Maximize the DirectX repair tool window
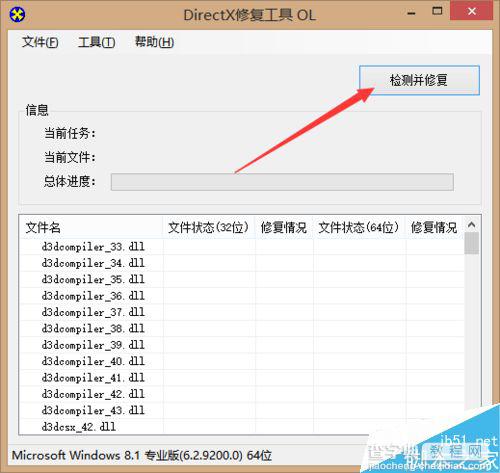Screen dimensions: 500x473 437,11
